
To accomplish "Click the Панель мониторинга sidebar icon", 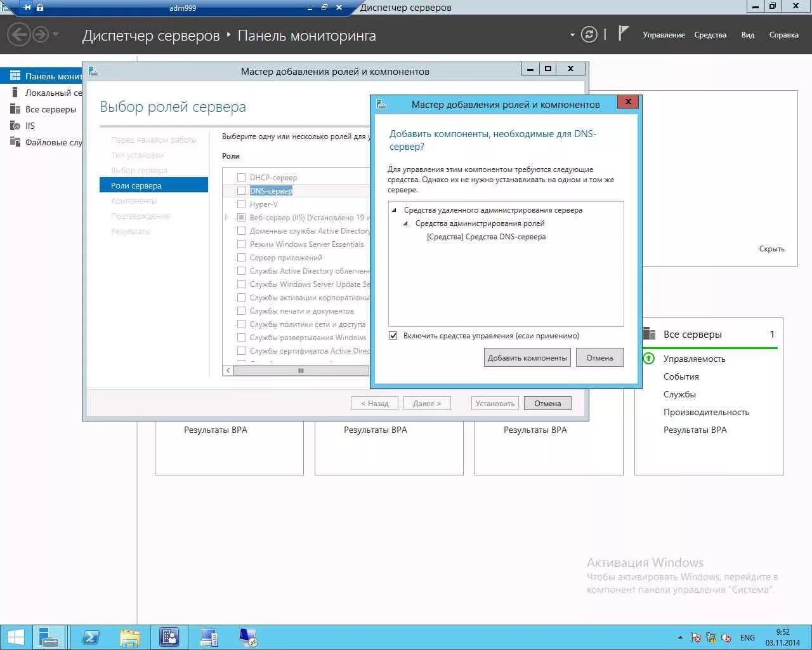I will click(x=15, y=76).
